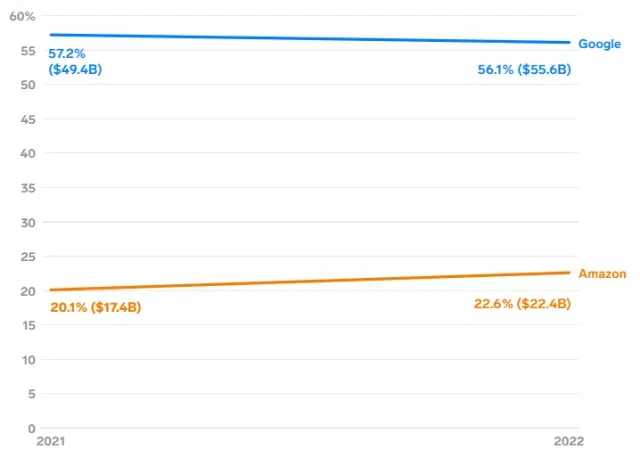
Task: Click the 30 y-axis tick label
Action: pyautogui.click(x=29, y=222)
